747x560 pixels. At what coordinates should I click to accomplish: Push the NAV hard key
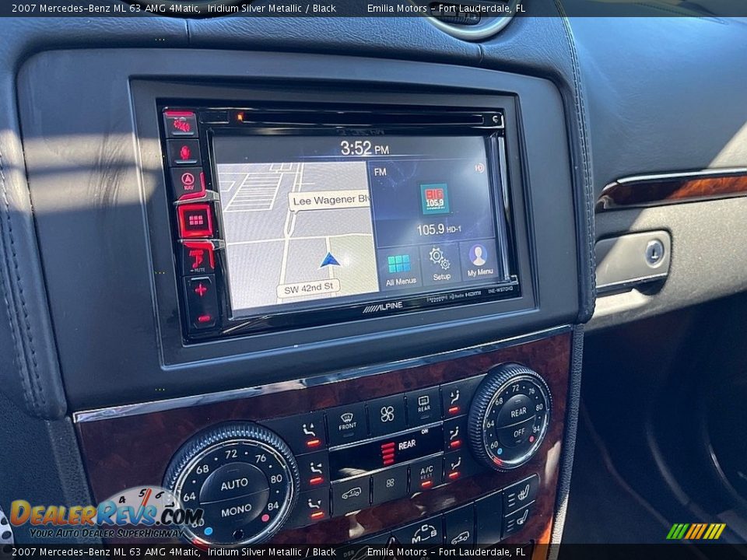(188, 182)
